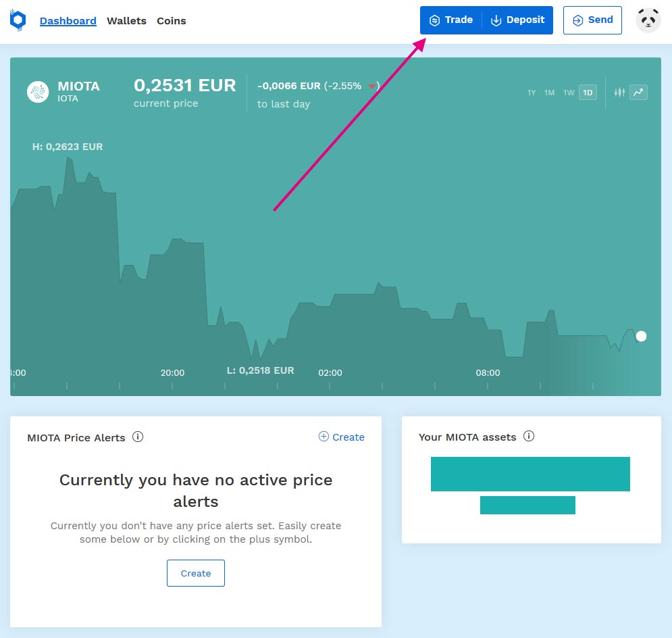Click the 08:00 time axis label
The image size is (672, 638).
point(488,372)
